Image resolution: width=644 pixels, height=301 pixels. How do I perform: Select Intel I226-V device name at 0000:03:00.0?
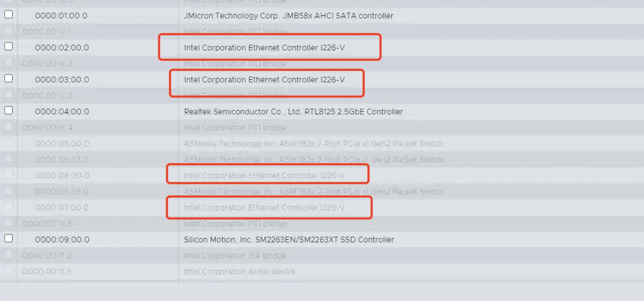coord(264,80)
